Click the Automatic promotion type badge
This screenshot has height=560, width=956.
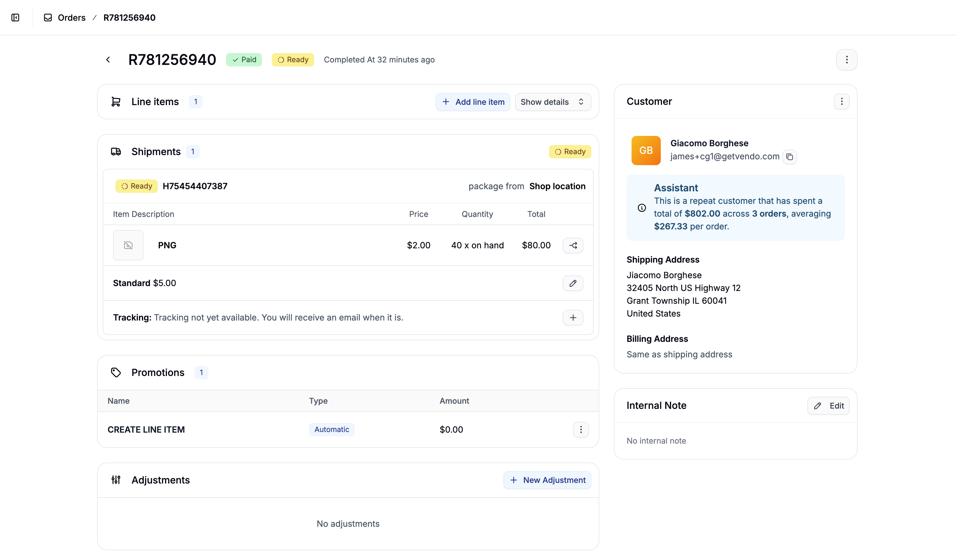[331, 429]
